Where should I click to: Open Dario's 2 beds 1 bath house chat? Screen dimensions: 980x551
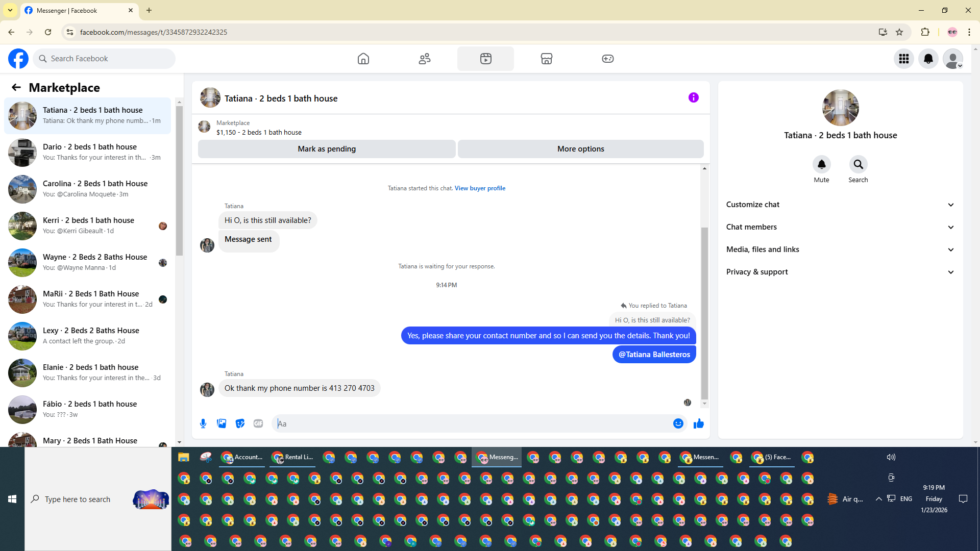coord(89,152)
